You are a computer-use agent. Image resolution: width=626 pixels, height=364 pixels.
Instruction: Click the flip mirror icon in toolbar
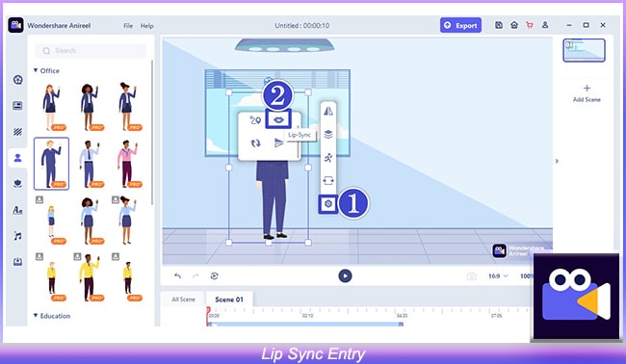[x=328, y=112]
